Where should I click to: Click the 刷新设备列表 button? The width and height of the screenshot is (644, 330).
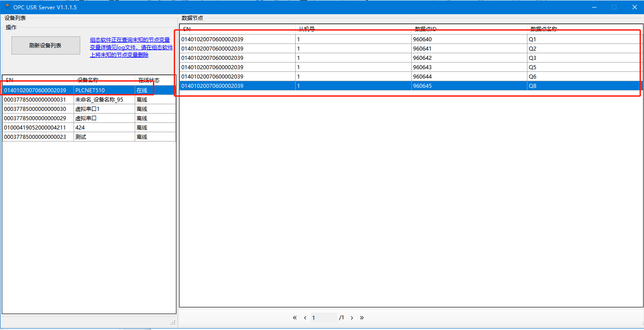coord(46,46)
